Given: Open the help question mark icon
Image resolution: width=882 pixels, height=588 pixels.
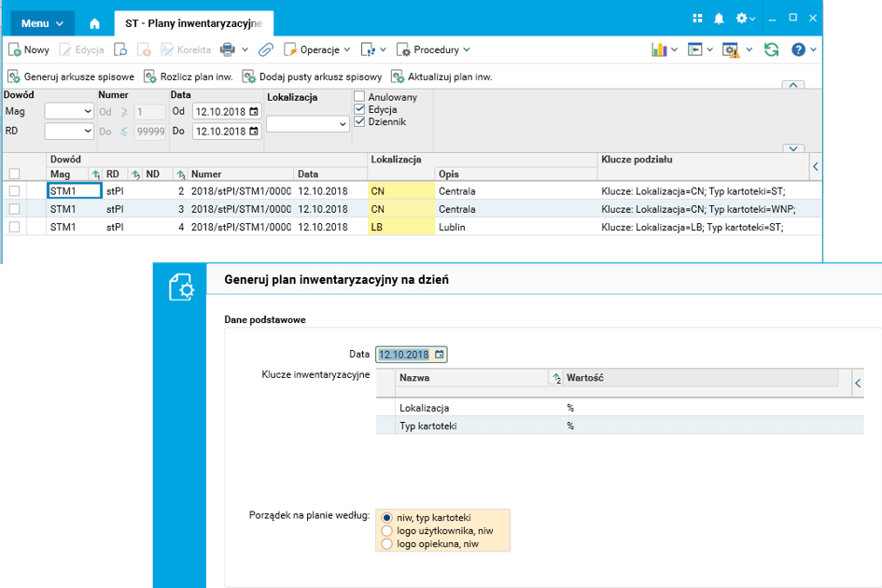Looking at the screenshot, I should click(798, 49).
